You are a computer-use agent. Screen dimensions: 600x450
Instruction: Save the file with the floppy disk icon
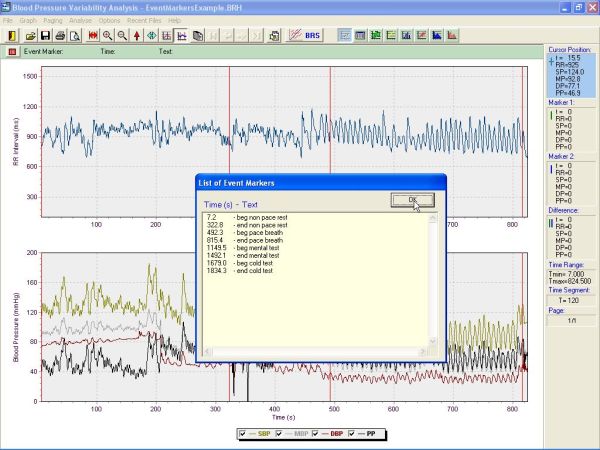tap(45, 35)
